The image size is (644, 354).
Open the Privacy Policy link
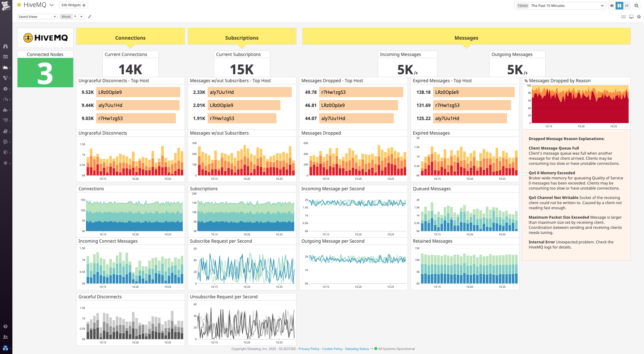tap(309, 349)
